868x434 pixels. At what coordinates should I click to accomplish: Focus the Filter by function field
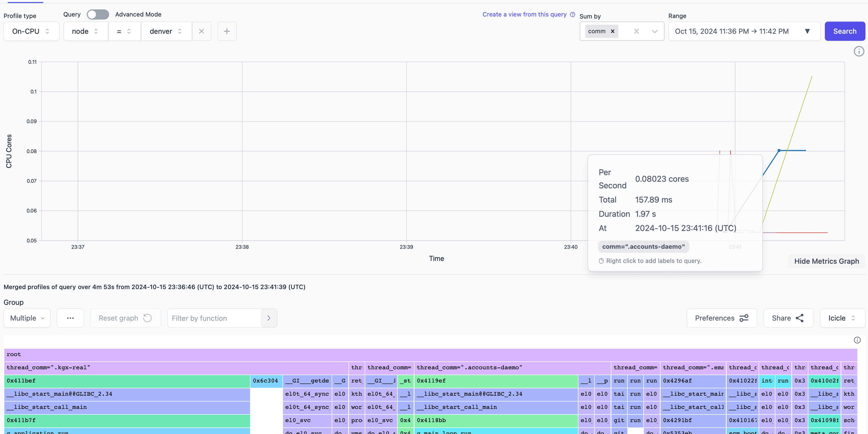(x=214, y=318)
